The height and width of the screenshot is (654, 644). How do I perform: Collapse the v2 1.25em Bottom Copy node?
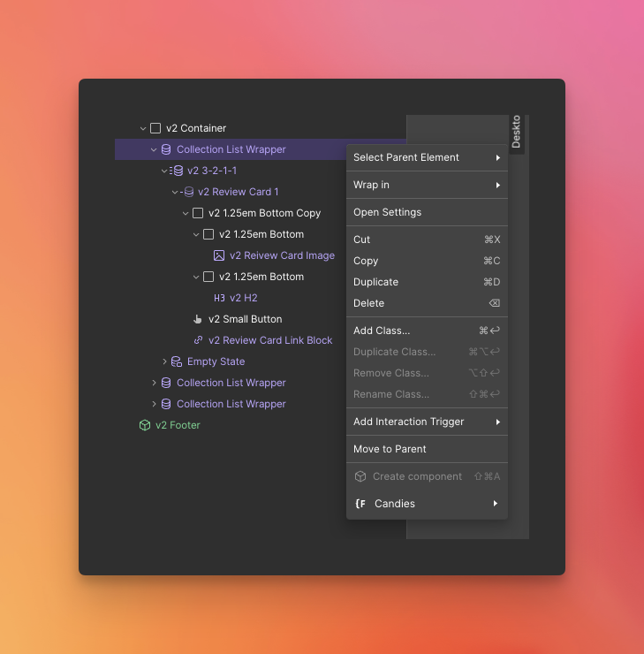[x=186, y=214]
